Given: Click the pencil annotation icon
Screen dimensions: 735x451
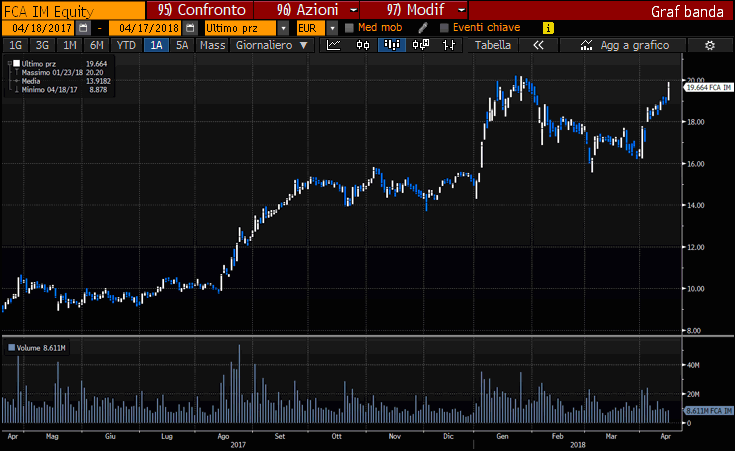Looking at the screenshot, I should [423, 28].
